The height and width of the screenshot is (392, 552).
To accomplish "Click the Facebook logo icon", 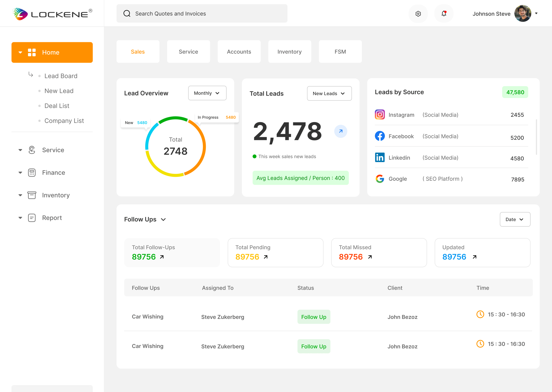I will tap(379, 136).
